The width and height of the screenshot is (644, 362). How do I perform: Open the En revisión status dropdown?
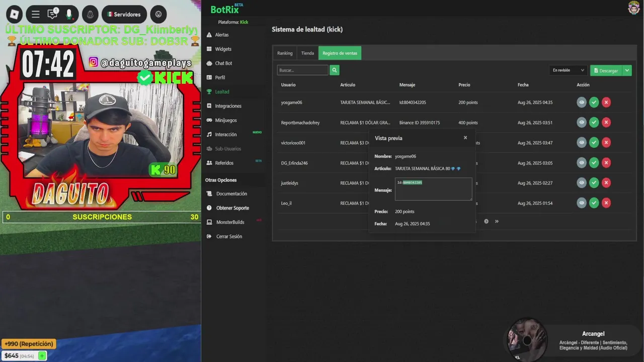[x=568, y=70]
